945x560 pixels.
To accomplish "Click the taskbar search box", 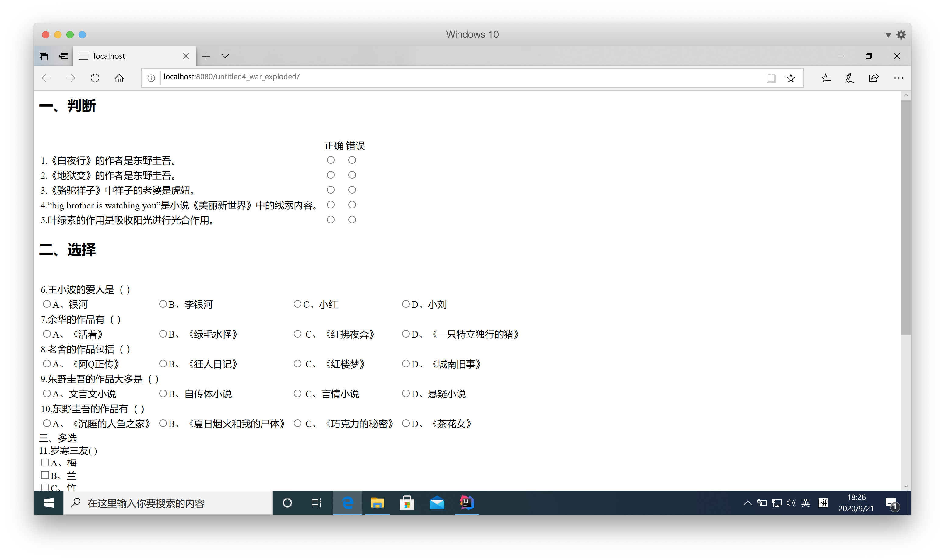I will pos(168,503).
